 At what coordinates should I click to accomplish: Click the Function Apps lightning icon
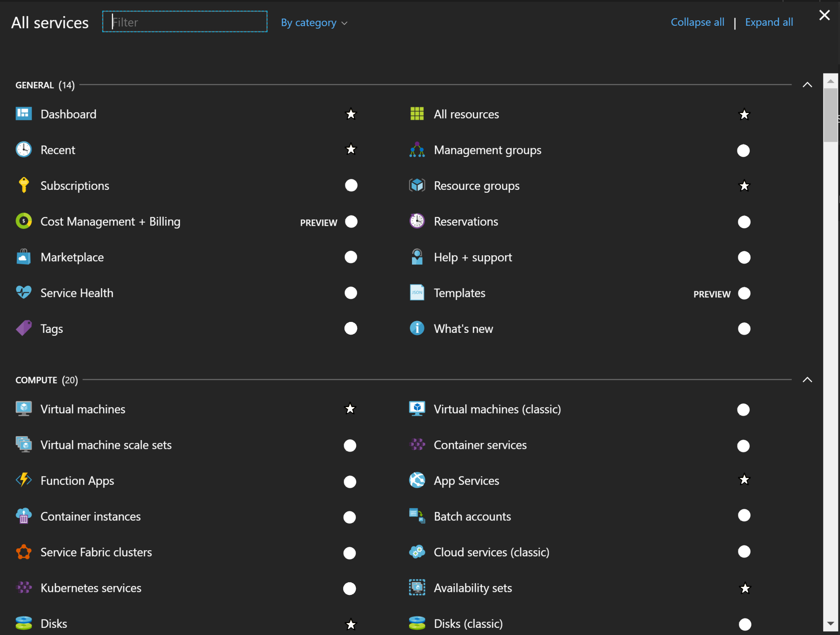[x=24, y=480]
